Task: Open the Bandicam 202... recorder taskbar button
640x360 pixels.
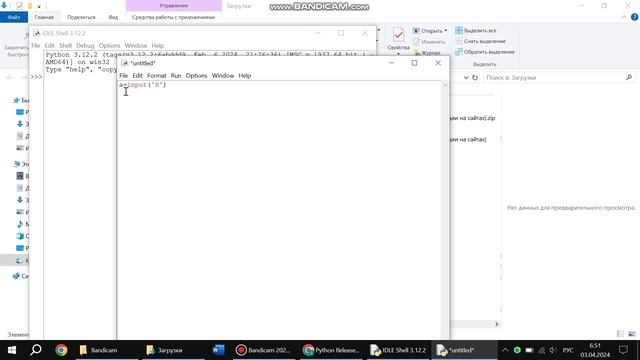Action: 263,350
